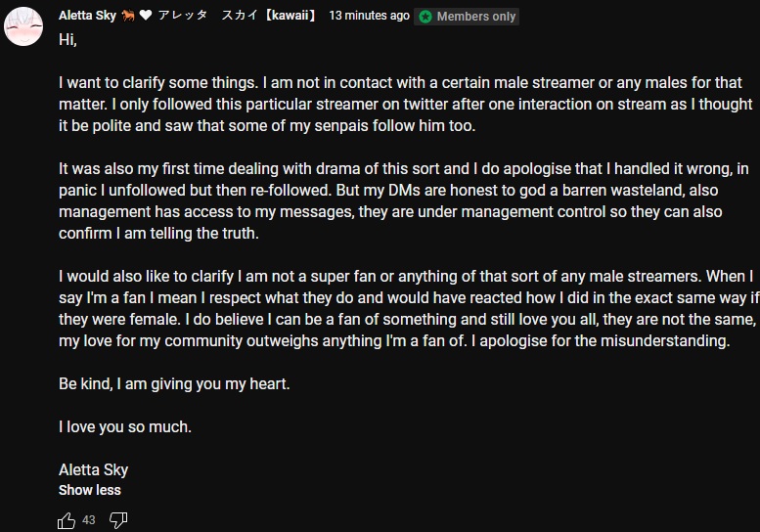The width and height of the screenshot is (760, 532).
Task: Click the paragraph starting 'I want to clarify'
Action: click(x=405, y=105)
